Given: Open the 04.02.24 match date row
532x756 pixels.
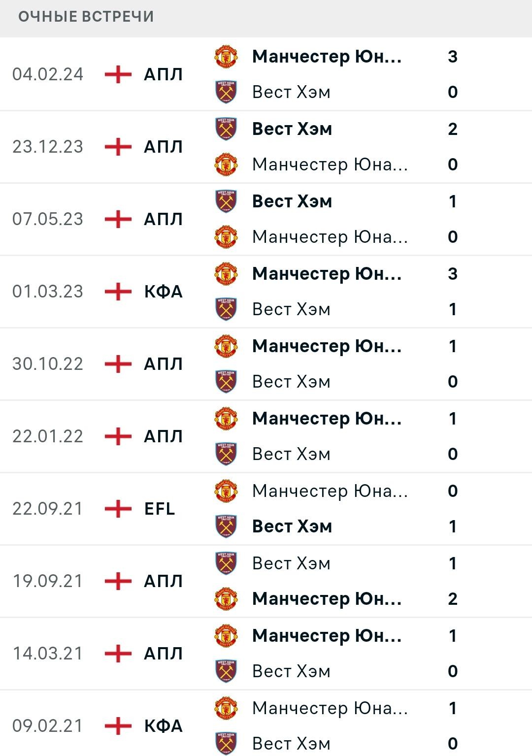Looking at the screenshot, I should [266, 74].
